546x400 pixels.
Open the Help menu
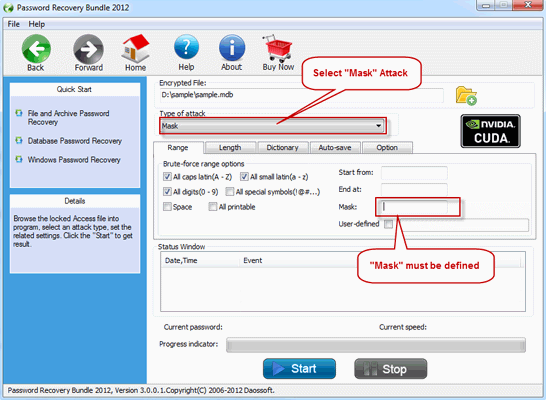pyautogui.click(x=37, y=24)
